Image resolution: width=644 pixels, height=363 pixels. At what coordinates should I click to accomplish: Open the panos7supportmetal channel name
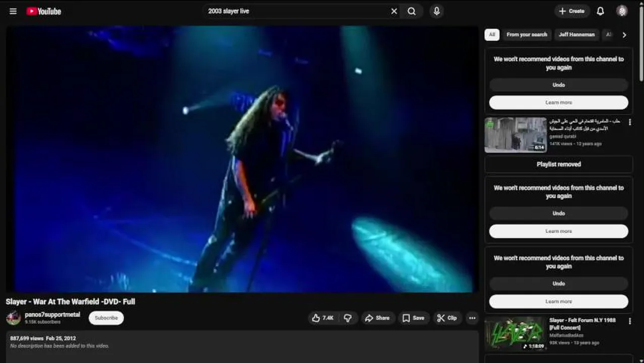52,315
